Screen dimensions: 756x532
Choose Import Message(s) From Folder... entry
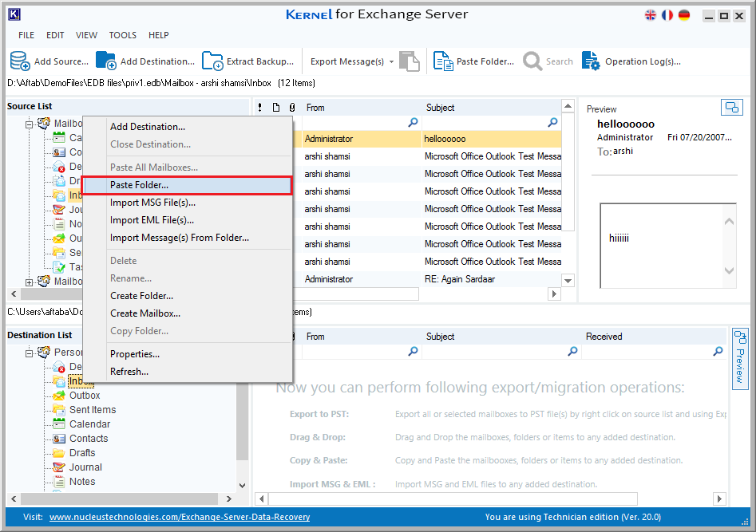pos(187,238)
